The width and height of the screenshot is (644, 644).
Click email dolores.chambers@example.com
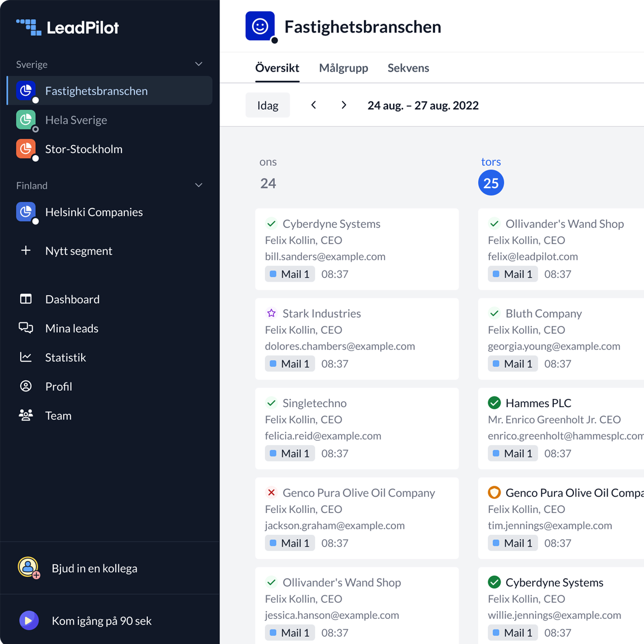(340, 346)
